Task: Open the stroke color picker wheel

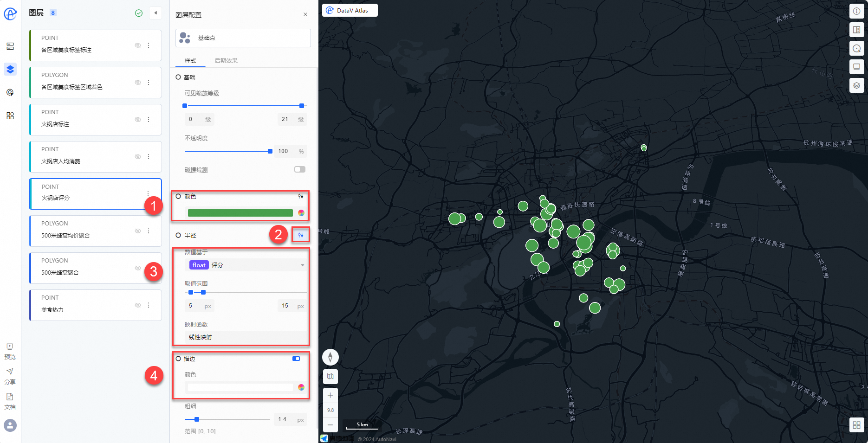Action: (301, 387)
